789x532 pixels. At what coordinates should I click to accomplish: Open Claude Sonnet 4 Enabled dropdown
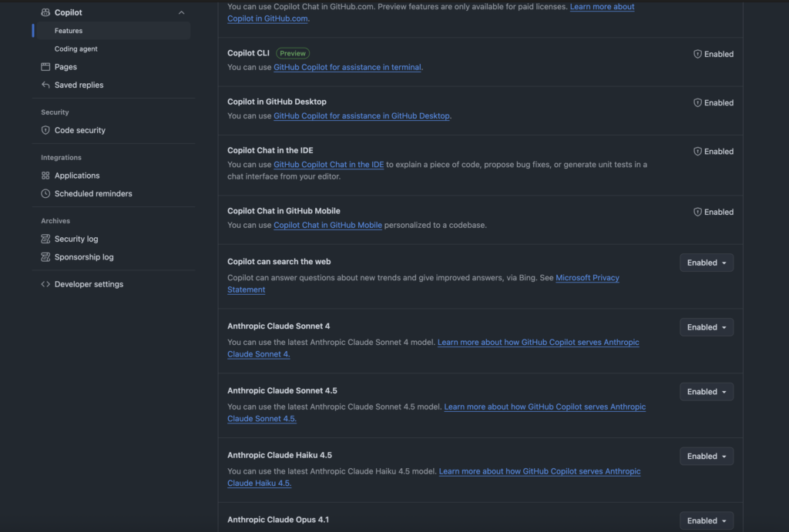pos(706,327)
